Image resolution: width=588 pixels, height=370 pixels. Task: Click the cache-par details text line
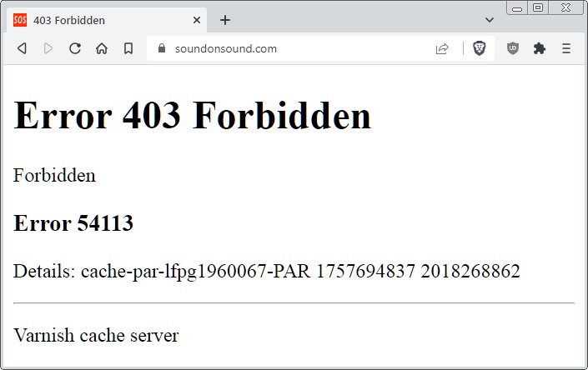pos(267,271)
